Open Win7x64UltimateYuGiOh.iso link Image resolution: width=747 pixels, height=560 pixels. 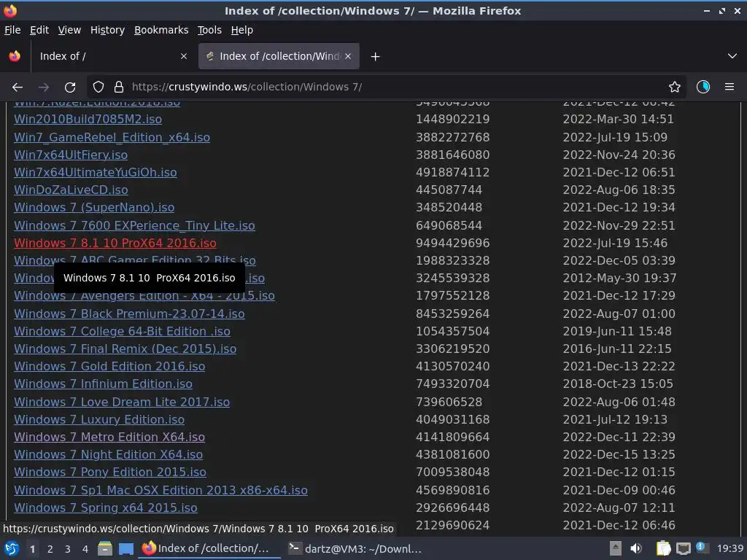tap(96, 172)
